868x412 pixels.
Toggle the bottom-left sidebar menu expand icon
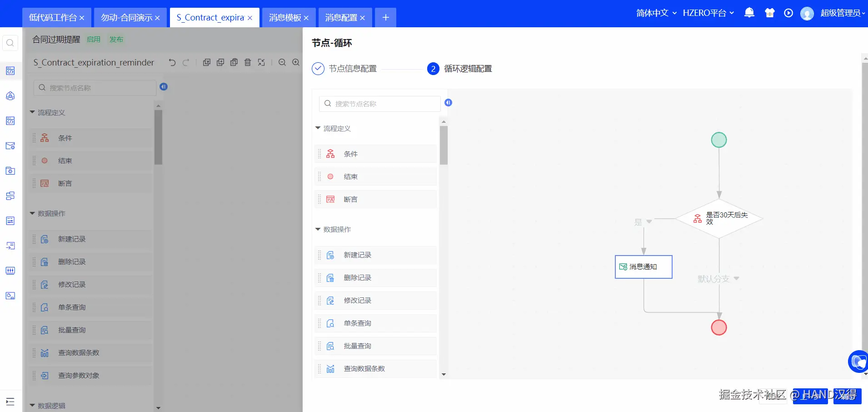click(10, 402)
